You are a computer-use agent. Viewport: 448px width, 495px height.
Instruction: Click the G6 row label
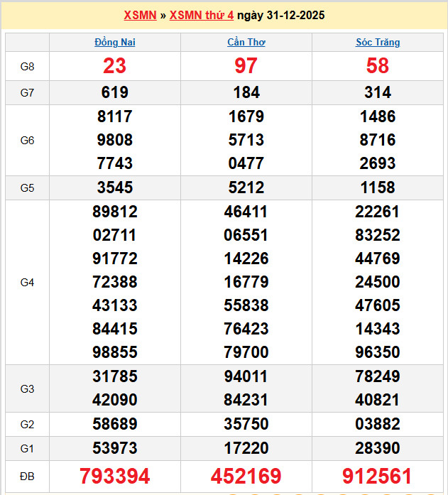pyautogui.click(x=27, y=141)
